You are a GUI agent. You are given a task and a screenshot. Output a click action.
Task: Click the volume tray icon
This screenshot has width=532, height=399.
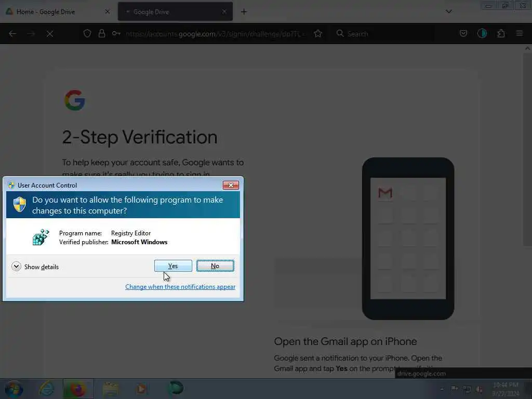[479, 390]
